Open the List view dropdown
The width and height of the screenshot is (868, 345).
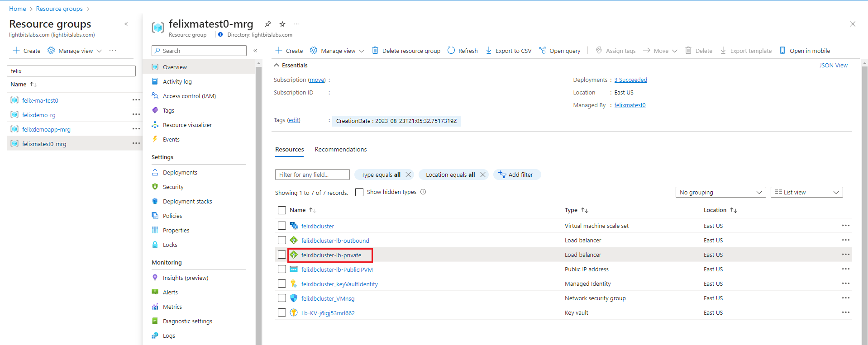click(x=806, y=192)
